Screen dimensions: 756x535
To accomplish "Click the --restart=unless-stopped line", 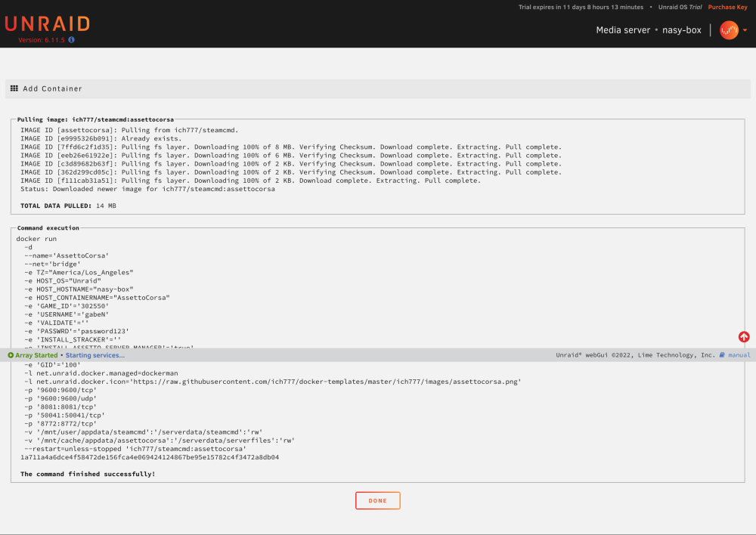I will 135,449.
